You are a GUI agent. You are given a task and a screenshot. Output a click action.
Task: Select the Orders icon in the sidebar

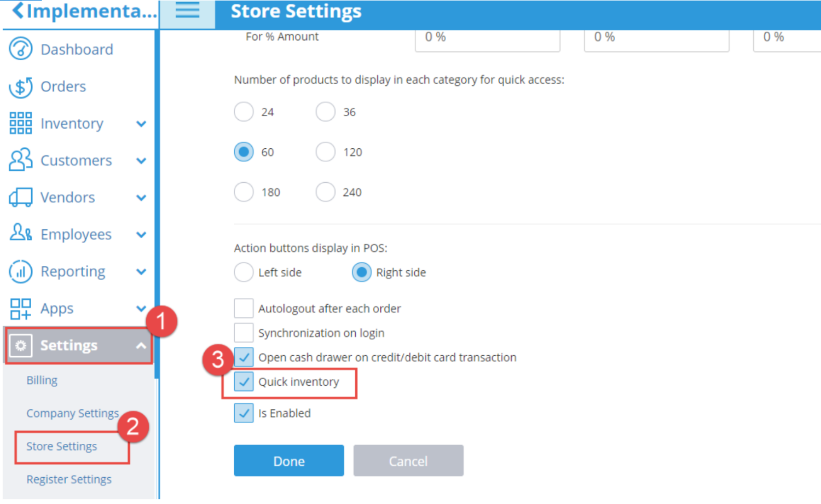[x=20, y=86]
